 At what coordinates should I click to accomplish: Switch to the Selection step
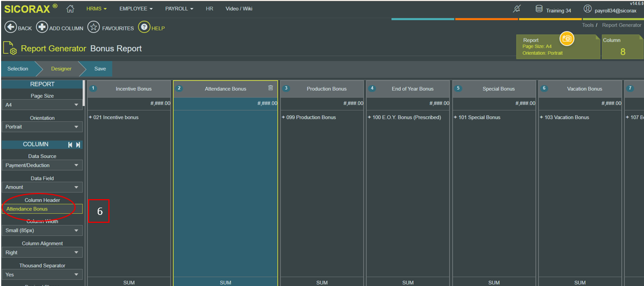[17, 69]
